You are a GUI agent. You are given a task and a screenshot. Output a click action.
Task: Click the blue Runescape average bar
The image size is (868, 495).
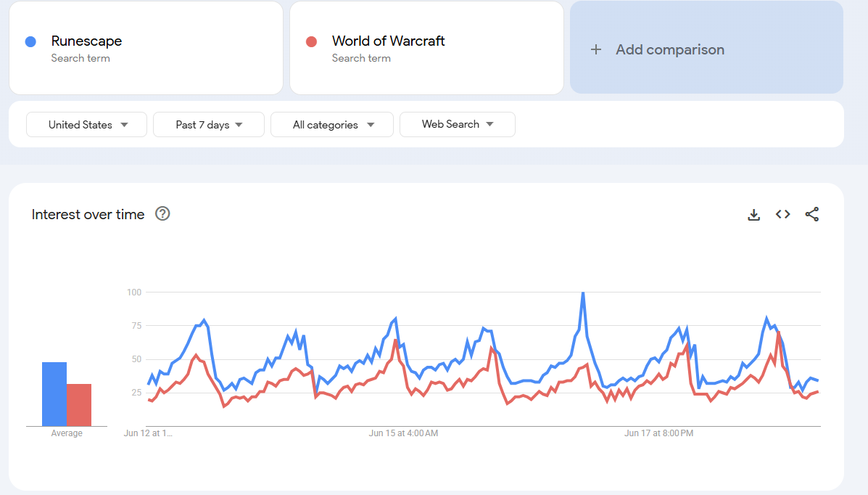[x=54, y=394]
